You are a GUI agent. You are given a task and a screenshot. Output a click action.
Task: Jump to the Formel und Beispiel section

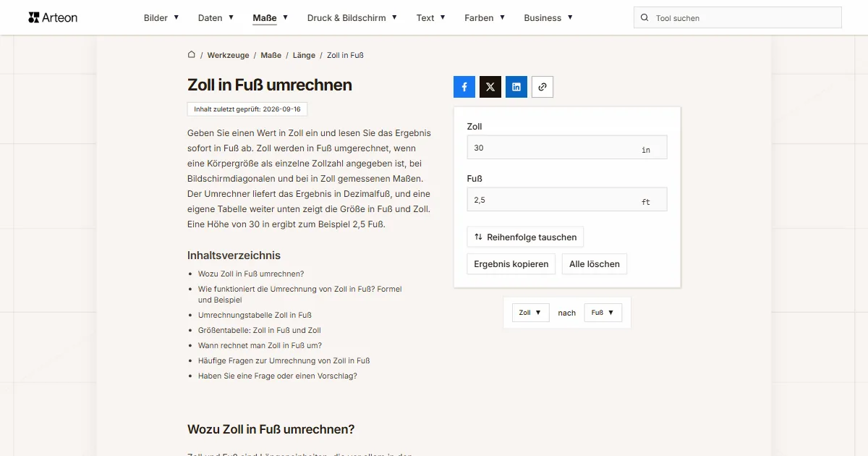300,294
